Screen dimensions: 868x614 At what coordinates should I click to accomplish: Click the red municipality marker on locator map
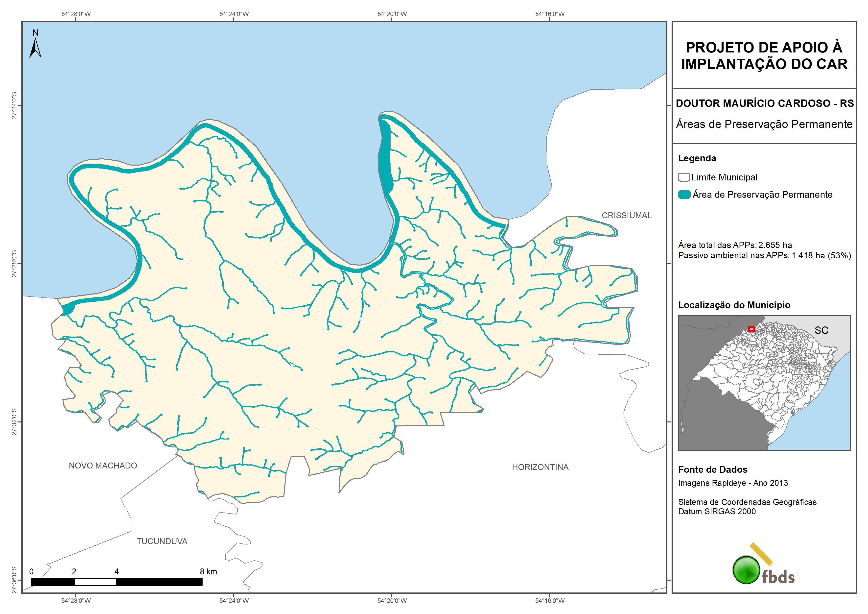(751, 329)
